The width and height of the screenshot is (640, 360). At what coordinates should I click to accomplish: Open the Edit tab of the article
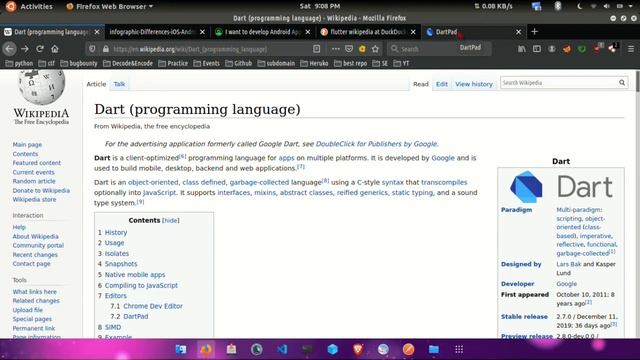[x=442, y=84]
